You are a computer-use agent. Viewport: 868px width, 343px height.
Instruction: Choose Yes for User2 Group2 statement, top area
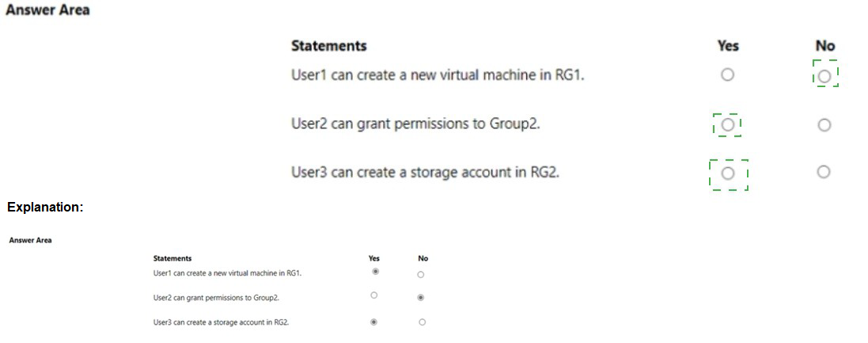click(728, 124)
